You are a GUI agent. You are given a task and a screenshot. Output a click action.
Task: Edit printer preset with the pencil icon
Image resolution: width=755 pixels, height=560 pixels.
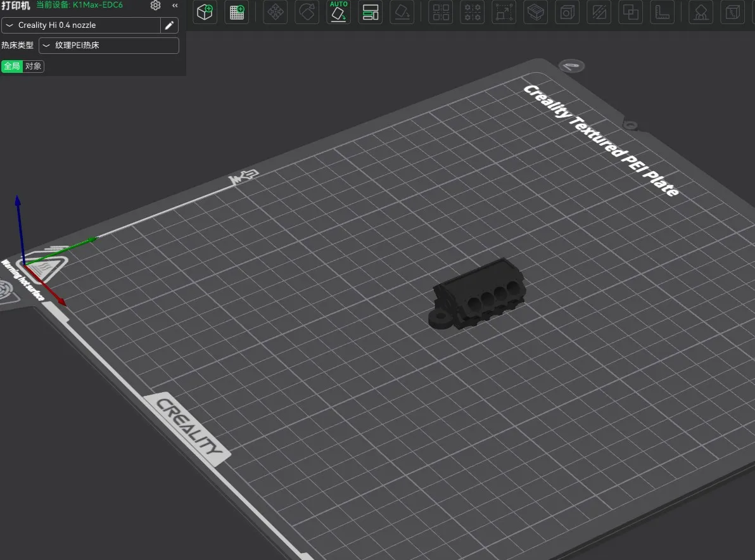pyautogui.click(x=169, y=25)
